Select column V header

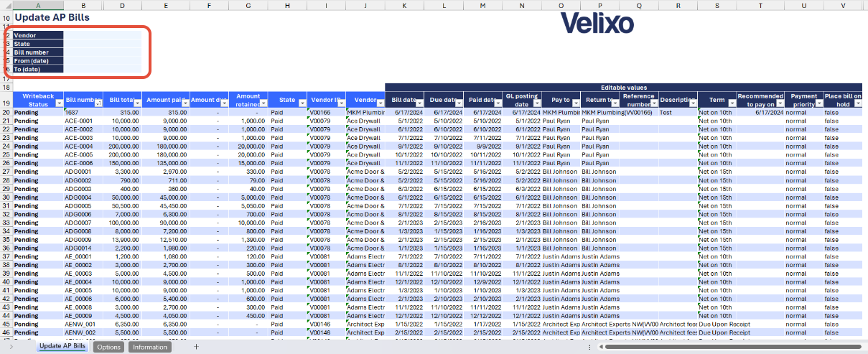[x=843, y=5]
